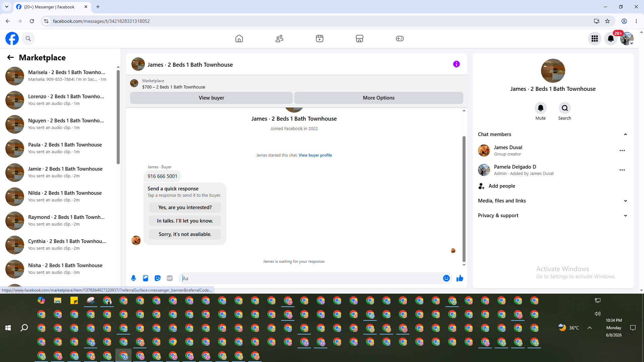Open the Chrome profile icon

pyautogui.click(x=624, y=21)
